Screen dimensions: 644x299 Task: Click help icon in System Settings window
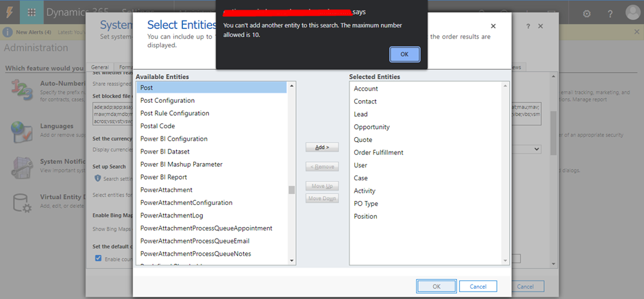click(x=528, y=26)
